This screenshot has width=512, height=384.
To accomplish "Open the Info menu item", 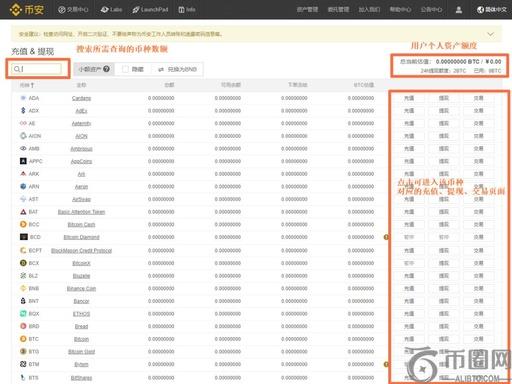I will pos(187,10).
